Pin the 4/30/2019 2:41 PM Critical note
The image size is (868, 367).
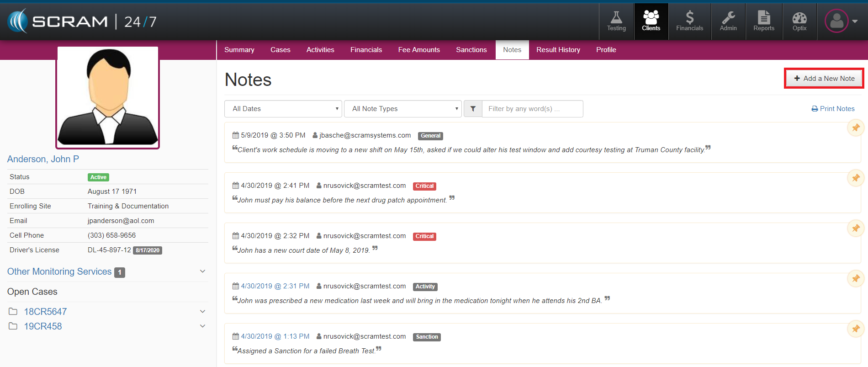coord(855,178)
